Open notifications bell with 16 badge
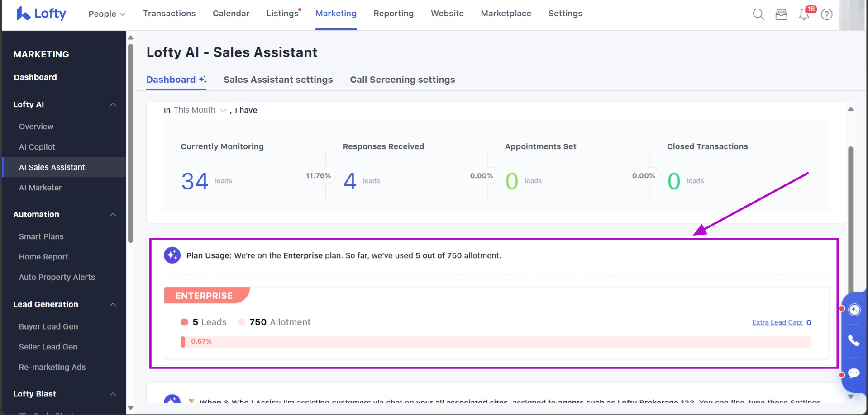The image size is (868, 415). point(805,14)
